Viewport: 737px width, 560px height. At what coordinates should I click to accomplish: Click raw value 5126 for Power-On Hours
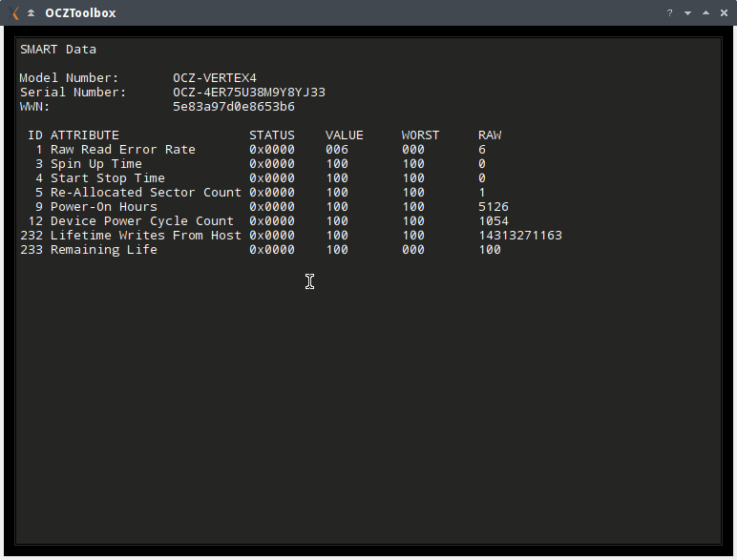(x=494, y=207)
